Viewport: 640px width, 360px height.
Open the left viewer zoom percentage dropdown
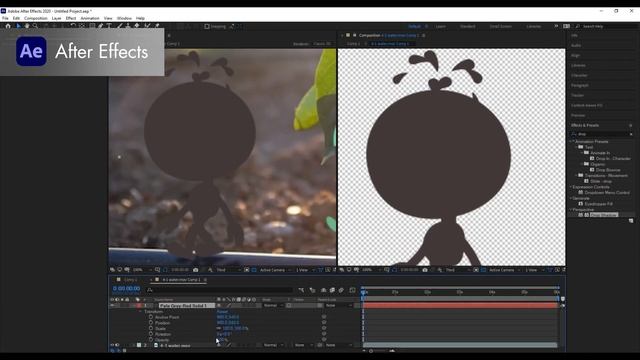[142, 270]
